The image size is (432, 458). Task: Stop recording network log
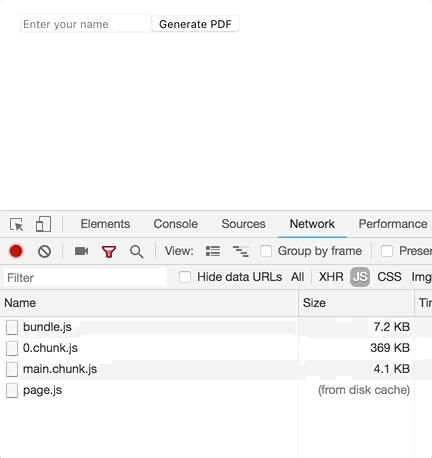(x=16, y=251)
